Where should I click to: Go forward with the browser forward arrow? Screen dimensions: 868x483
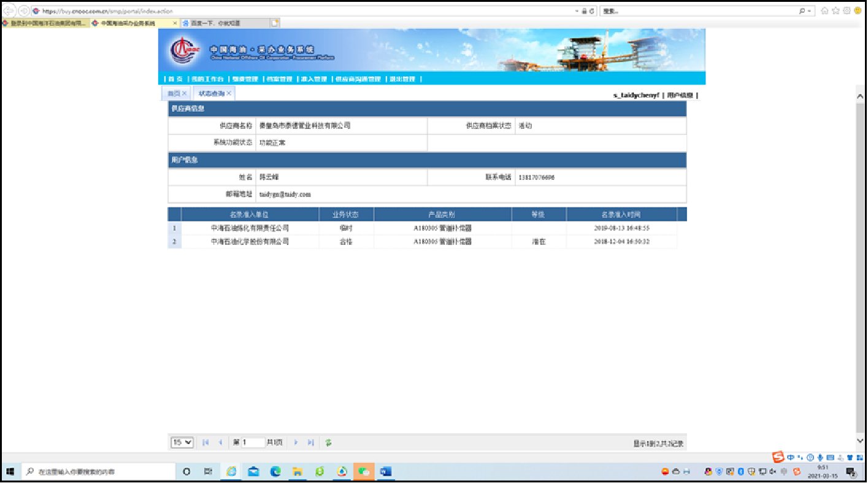click(23, 11)
